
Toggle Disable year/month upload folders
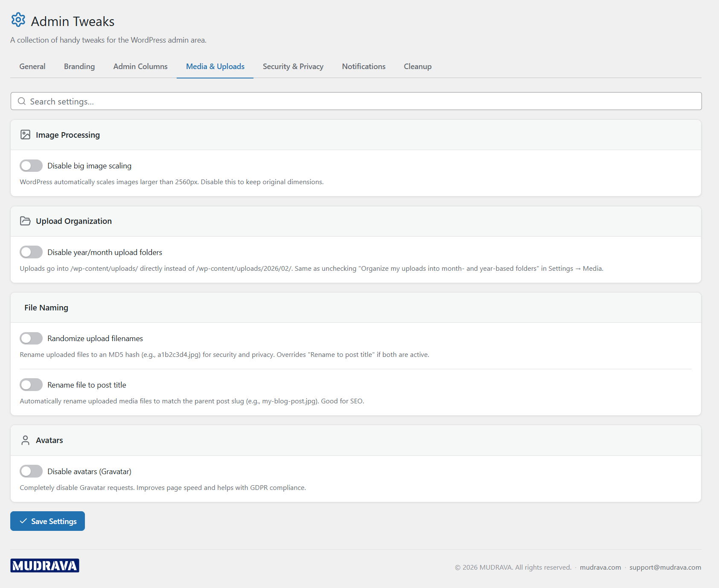[x=31, y=252]
